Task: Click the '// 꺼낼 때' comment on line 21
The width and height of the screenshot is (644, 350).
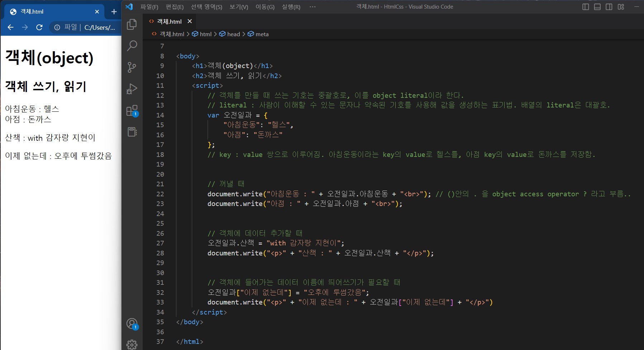Action: (226, 184)
